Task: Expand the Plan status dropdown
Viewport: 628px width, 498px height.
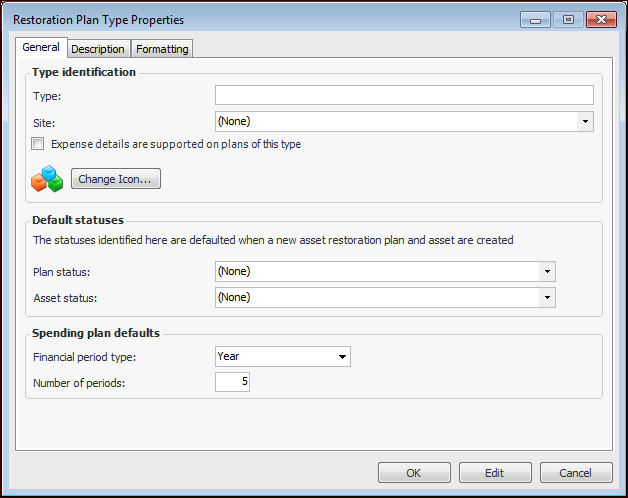Action: click(x=546, y=271)
